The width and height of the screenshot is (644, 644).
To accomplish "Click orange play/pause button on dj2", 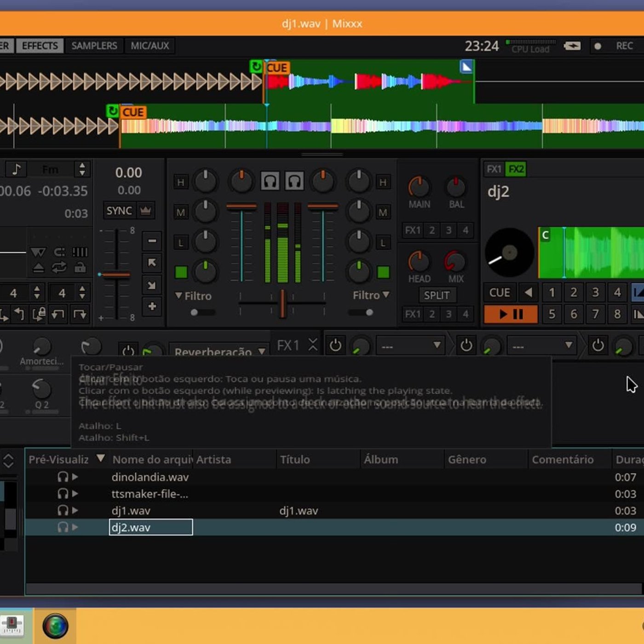I will [511, 314].
